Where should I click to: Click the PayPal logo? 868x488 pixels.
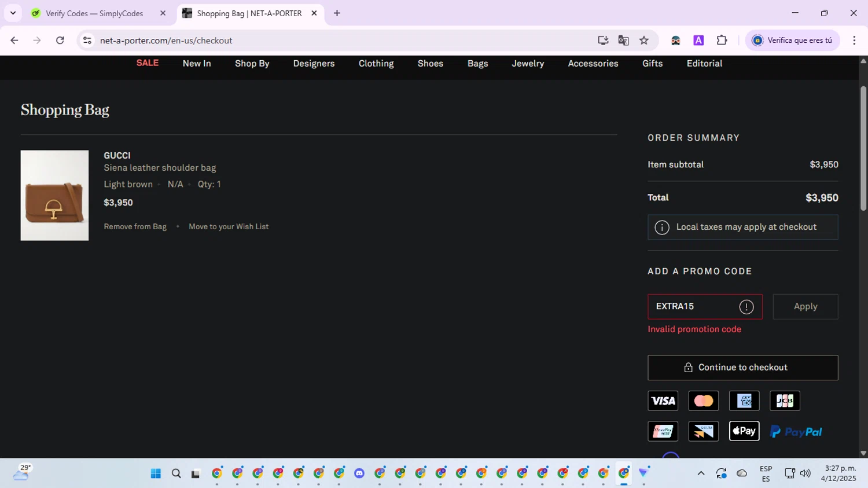click(x=796, y=432)
